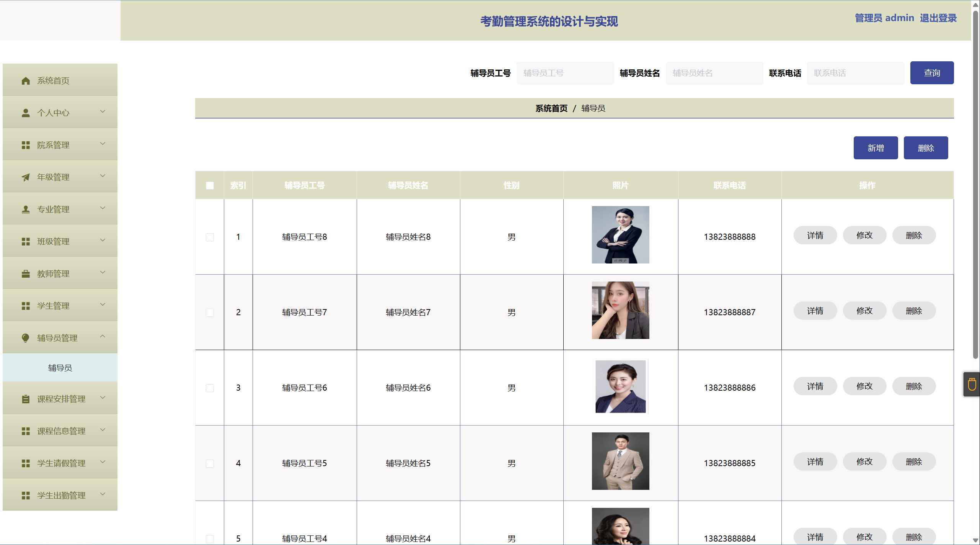This screenshot has width=980, height=545.
Task: Click the home icon beside 系统首页
Action: pos(26,81)
